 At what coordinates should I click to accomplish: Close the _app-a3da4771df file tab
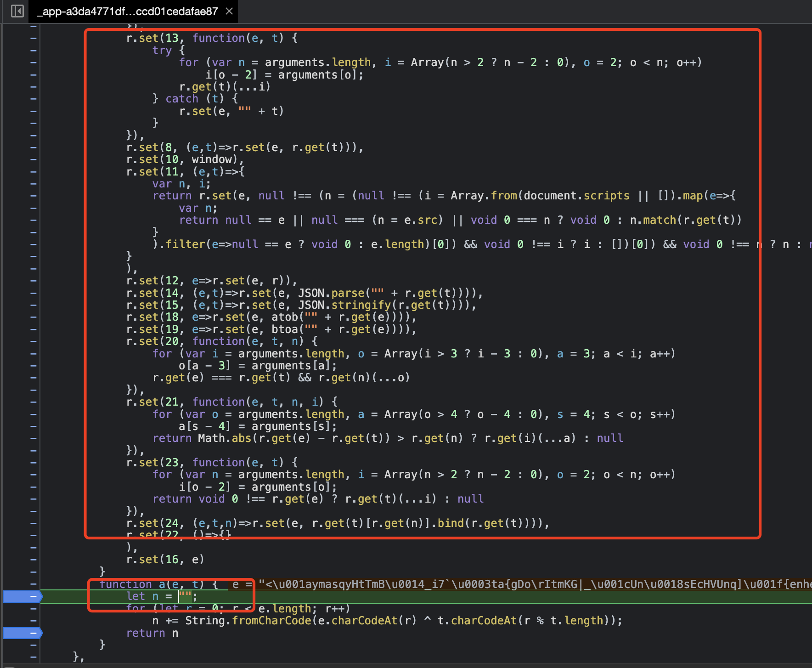coord(229,11)
